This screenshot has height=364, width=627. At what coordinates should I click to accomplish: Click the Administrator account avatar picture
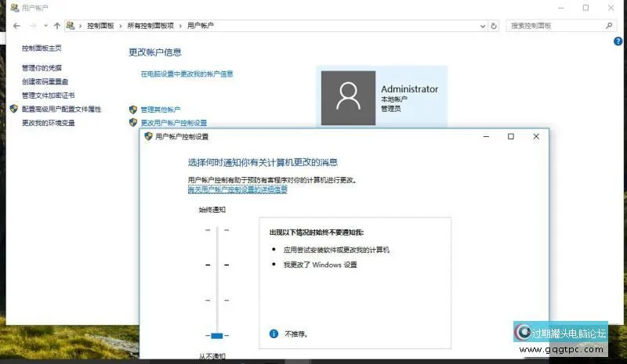pos(348,98)
